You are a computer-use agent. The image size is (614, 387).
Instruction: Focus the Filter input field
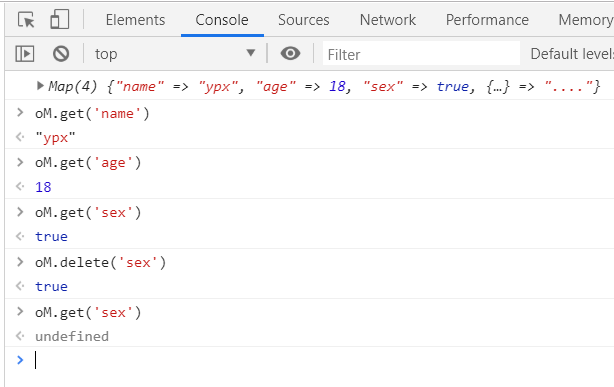(x=421, y=54)
